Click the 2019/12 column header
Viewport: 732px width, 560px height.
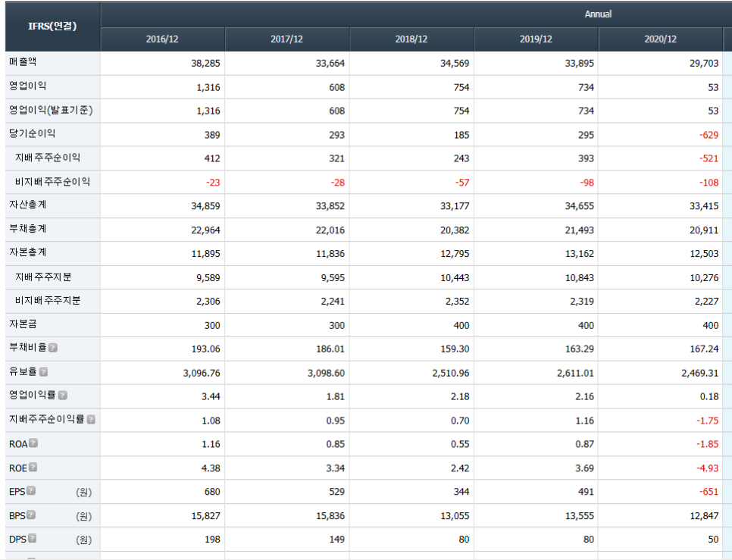pyautogui.click(x=536, y=39)
